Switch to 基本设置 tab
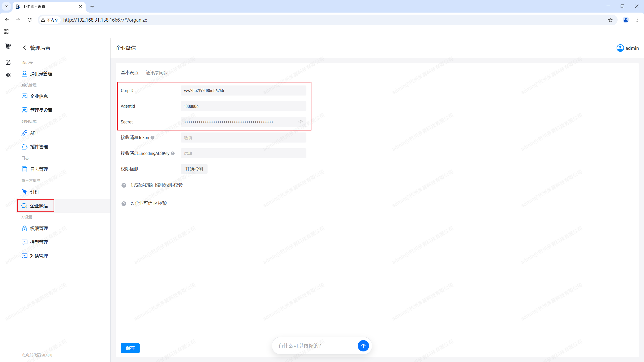 [130, 73]
